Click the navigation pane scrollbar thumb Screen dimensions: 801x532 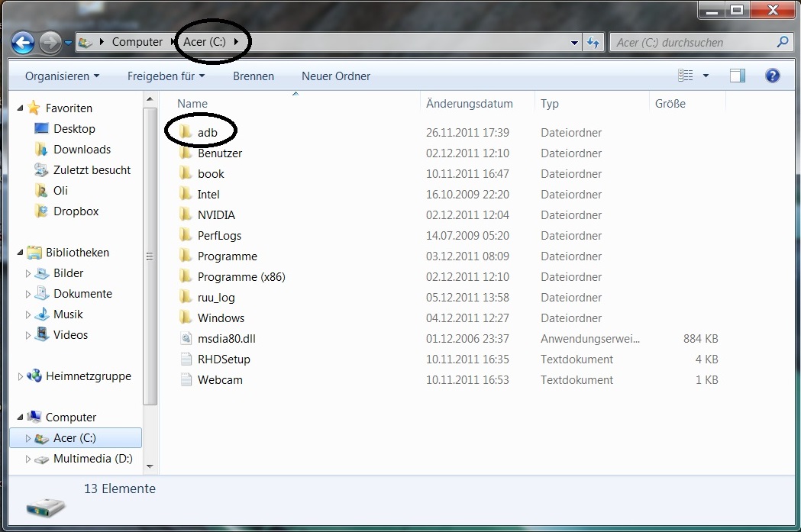150,256
